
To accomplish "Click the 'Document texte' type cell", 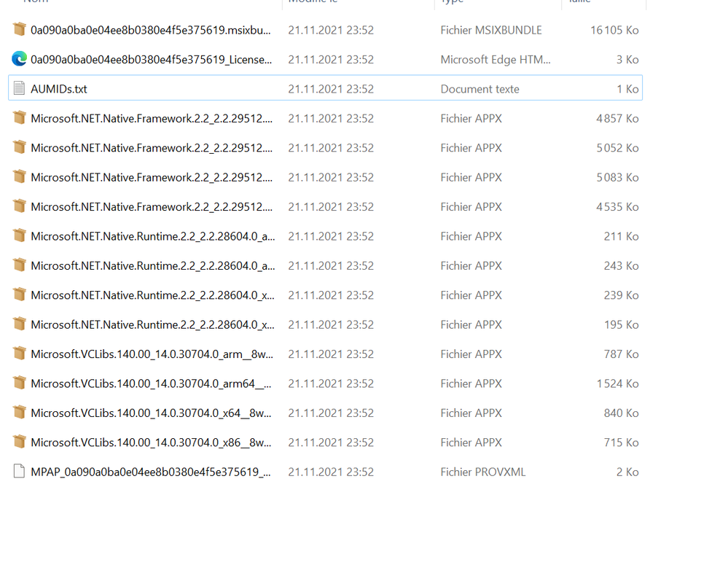I will (480, 89).
